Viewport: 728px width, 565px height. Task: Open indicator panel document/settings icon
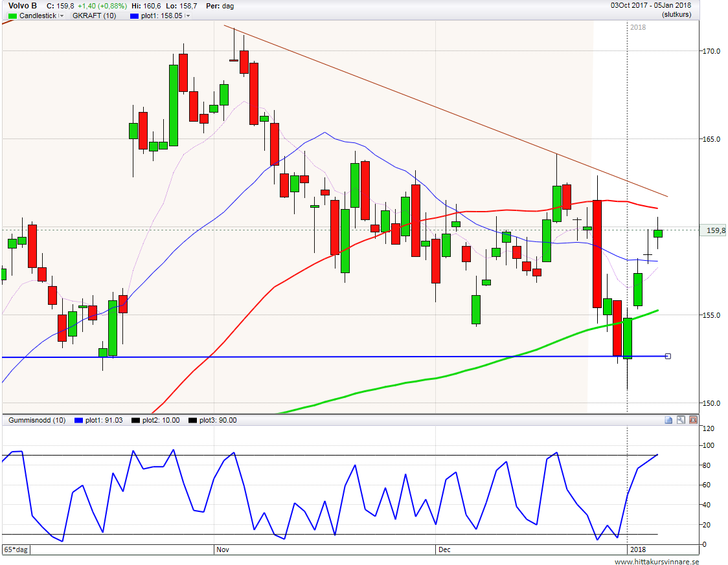668,420
